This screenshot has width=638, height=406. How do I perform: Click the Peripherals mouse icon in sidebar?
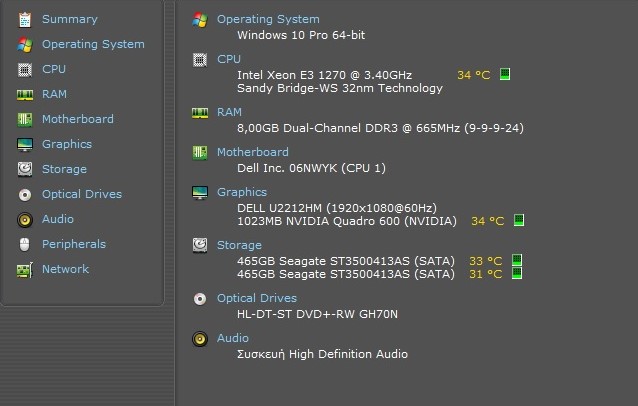click(x=24, y=244)
